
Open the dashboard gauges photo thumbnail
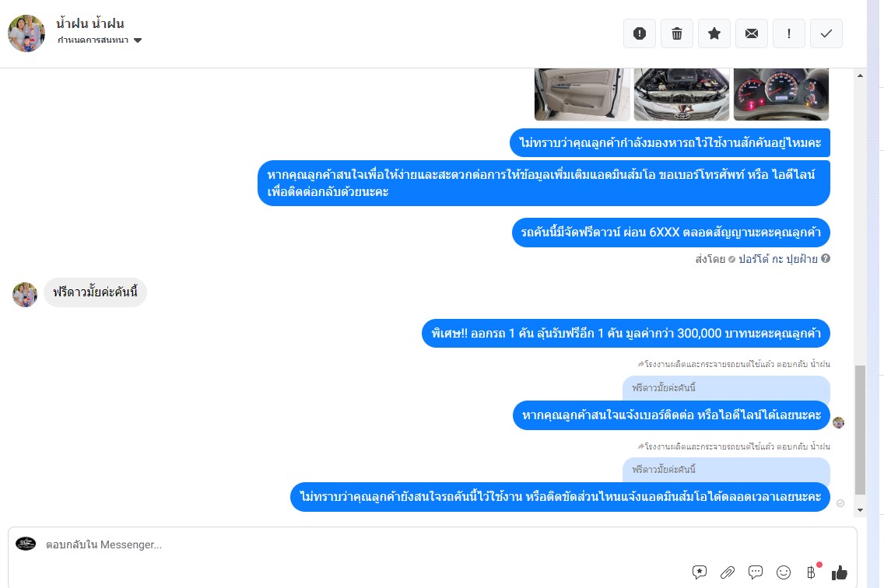click(x=781, y=94)
